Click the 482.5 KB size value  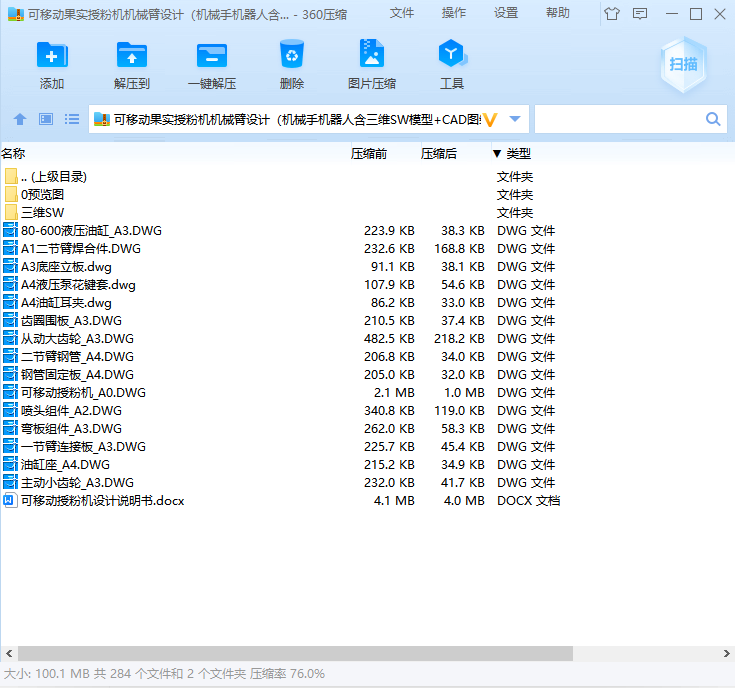(x=389, y=338)
